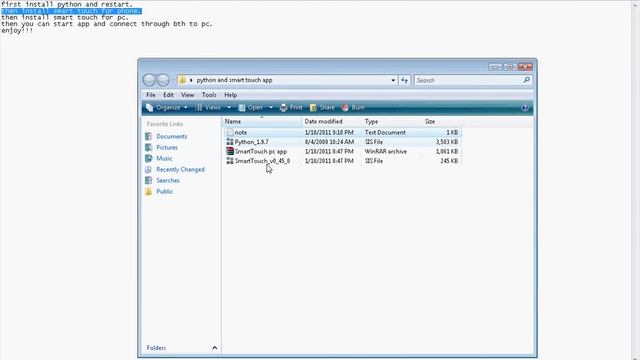Click the Open toolbar button

coord(251,107)
